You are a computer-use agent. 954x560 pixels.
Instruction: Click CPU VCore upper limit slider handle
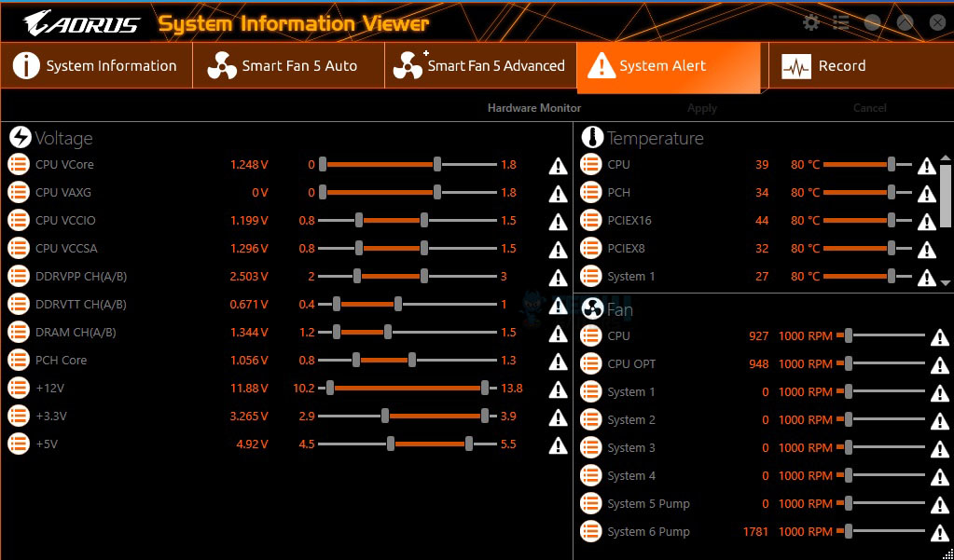click(x=436, y=164)
